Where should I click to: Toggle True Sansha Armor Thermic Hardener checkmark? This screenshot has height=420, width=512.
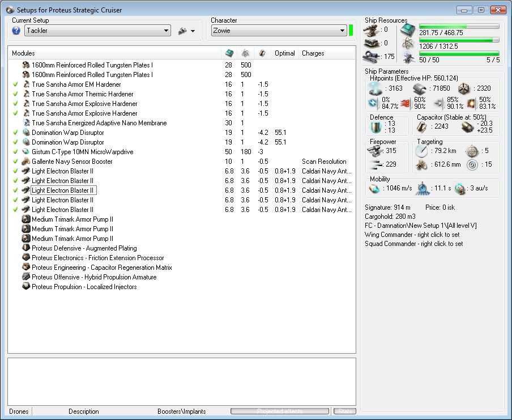[15, 94]
